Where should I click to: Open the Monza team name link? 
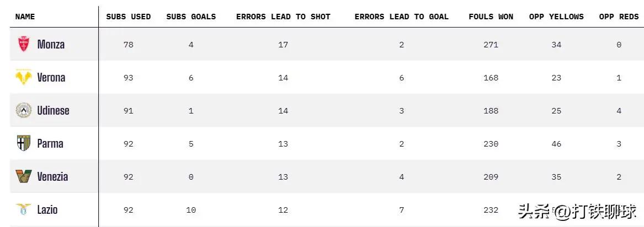pyautogui.click(x=51, y=44)
